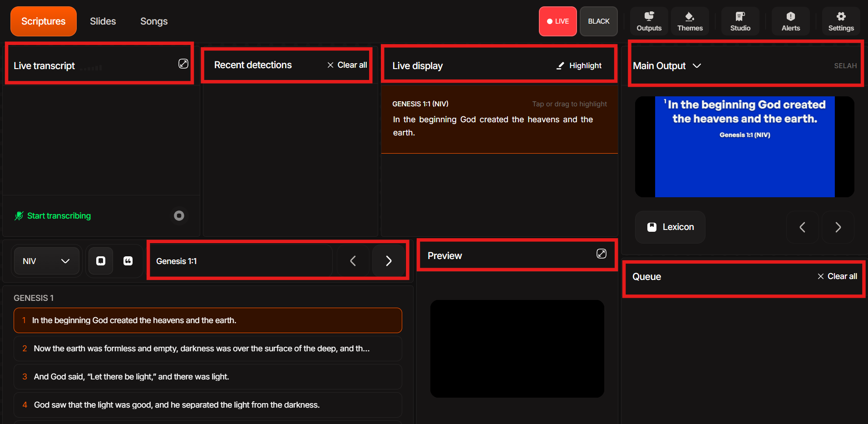Viewport: 868px width, 424px height.
Task: Switch to the Slides tab
Action: [x=103, y=21]
